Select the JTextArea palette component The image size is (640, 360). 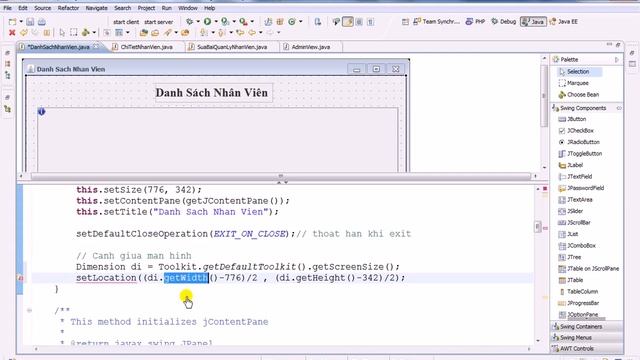pos(575,200)
